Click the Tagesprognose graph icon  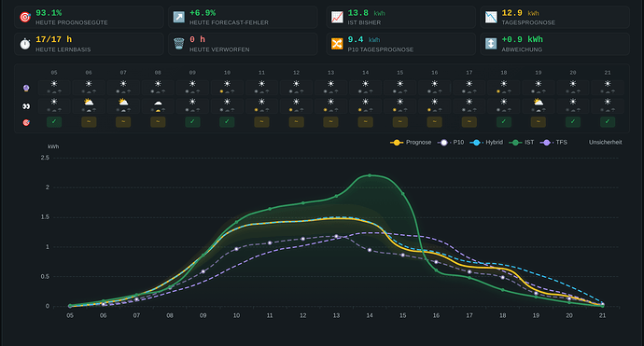click(491, 17)
